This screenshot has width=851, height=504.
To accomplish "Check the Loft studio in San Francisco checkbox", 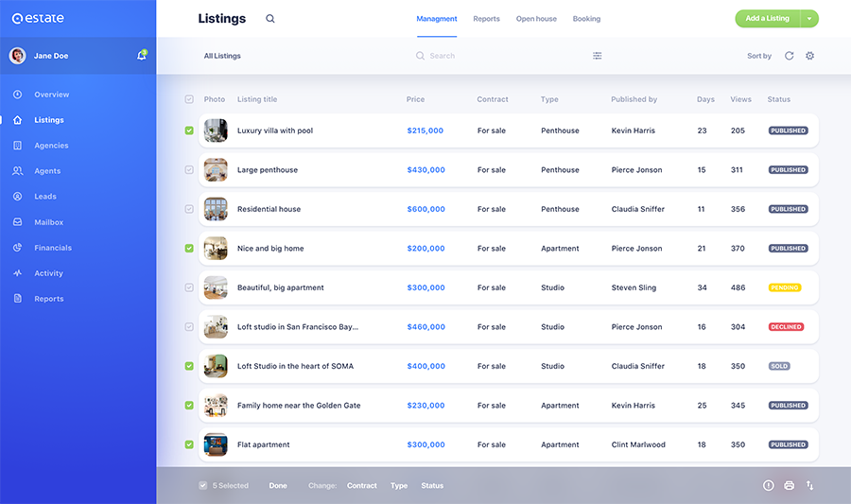I will (189, 326).
